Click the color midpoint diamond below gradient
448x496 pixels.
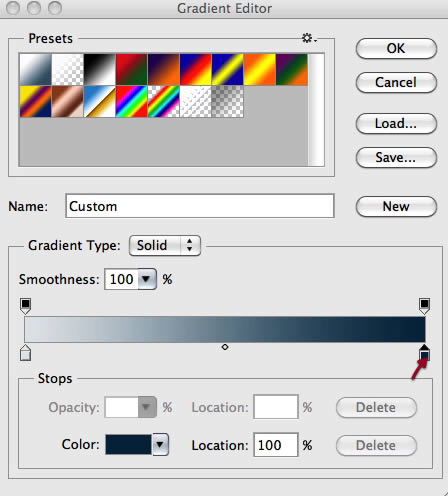click(225, 347)
